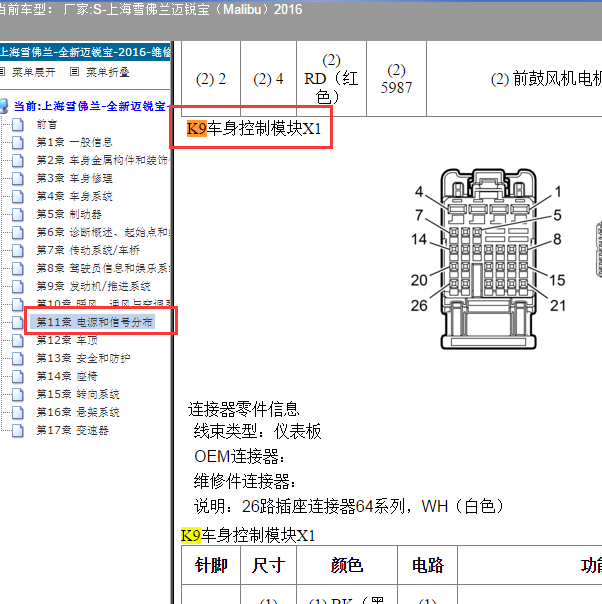Open 第15章 转向系统
The image size is (602, 604).
coord(78,394)
